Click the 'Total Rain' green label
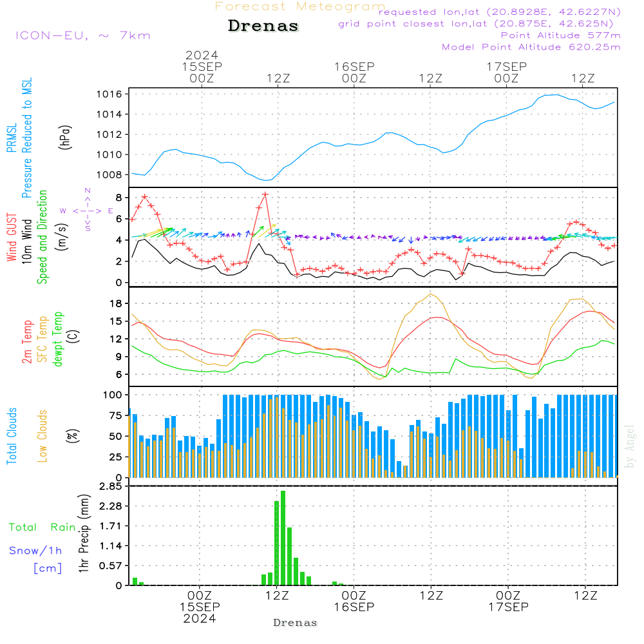Viewport: 644px width, 644px height. [43, 527]
